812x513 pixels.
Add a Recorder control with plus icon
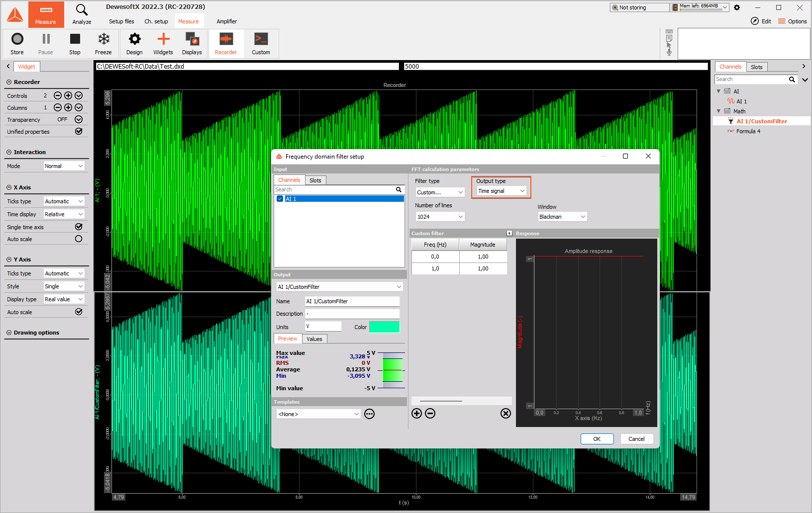[68, 95]
